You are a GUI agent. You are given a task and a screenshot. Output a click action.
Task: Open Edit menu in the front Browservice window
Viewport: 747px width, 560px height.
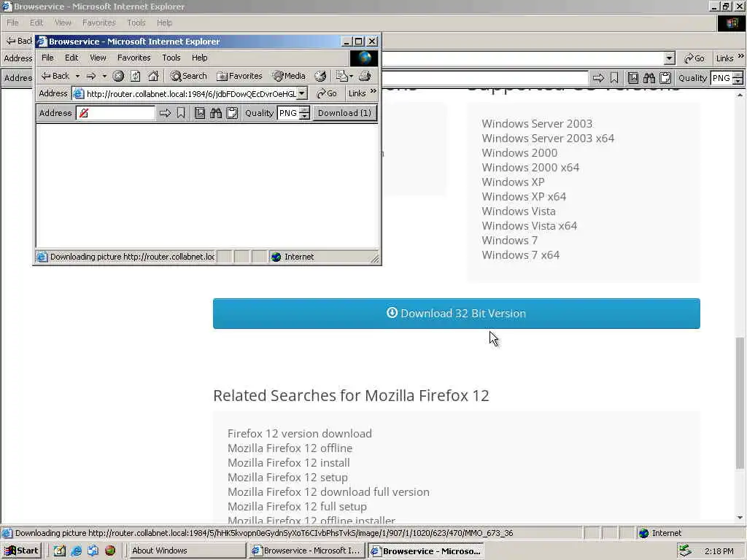(x=71, y=58)
